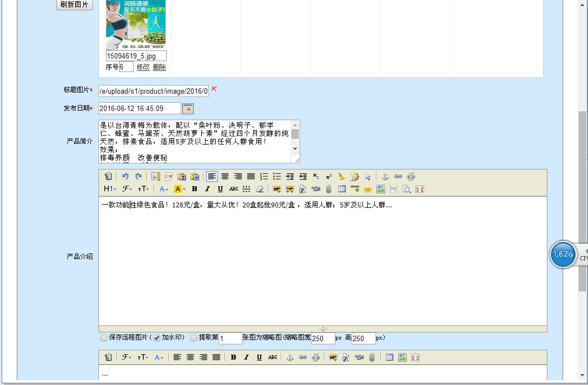The image size is (588, 385).
Task: Click undo in the product introduction editor
Action: tap(125, 177)
